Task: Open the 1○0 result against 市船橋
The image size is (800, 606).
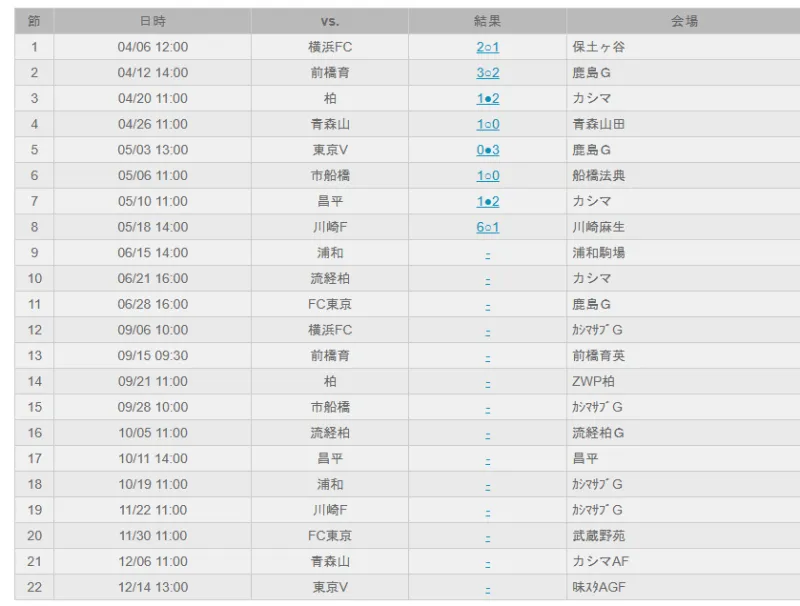Action: coord(488,175)
